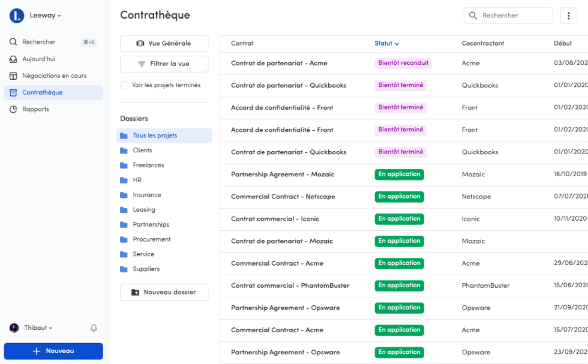This screenshot has width=588, height=364.
Task: Click the Nouveau button
Action: pos(53,351)
